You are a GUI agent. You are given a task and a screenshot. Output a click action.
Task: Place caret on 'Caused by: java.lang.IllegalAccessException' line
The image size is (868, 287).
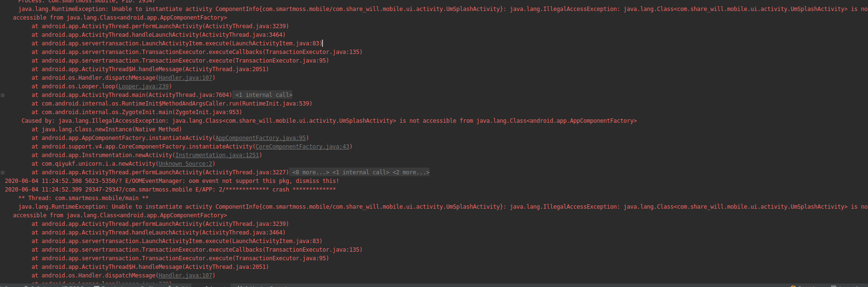click(x=329, y=121)
